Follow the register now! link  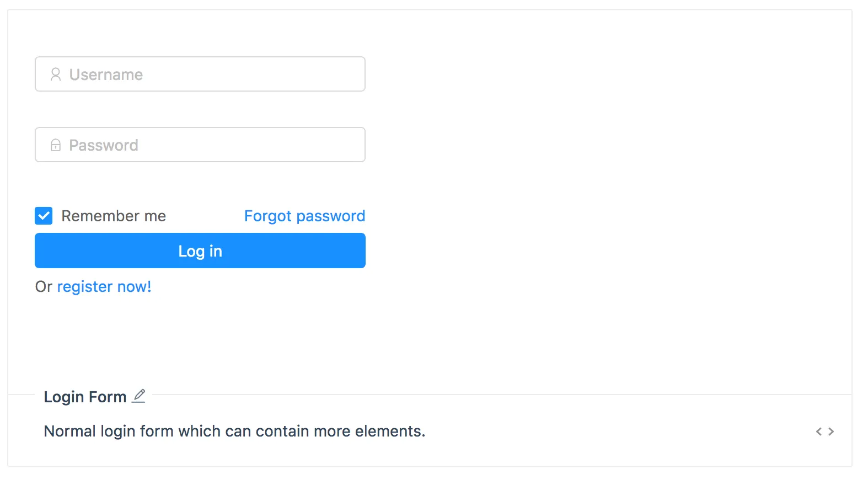[104, 286]
